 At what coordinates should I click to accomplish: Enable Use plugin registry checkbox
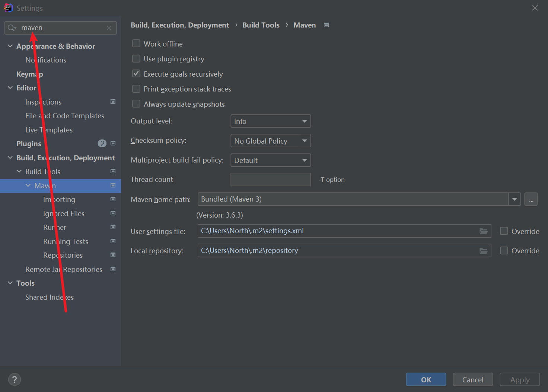point(136,59)
